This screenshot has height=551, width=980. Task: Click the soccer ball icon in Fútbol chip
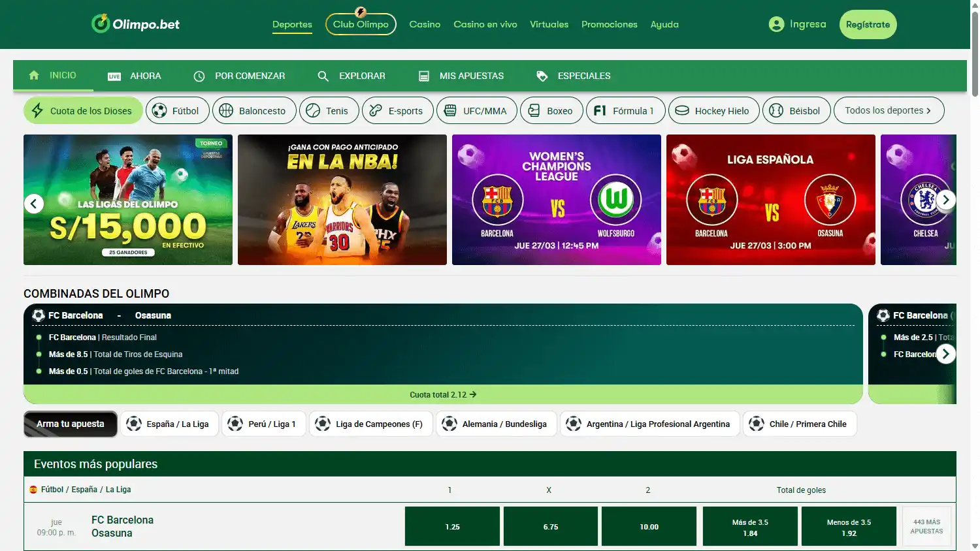pyautogui.click(x=159, y=111)
